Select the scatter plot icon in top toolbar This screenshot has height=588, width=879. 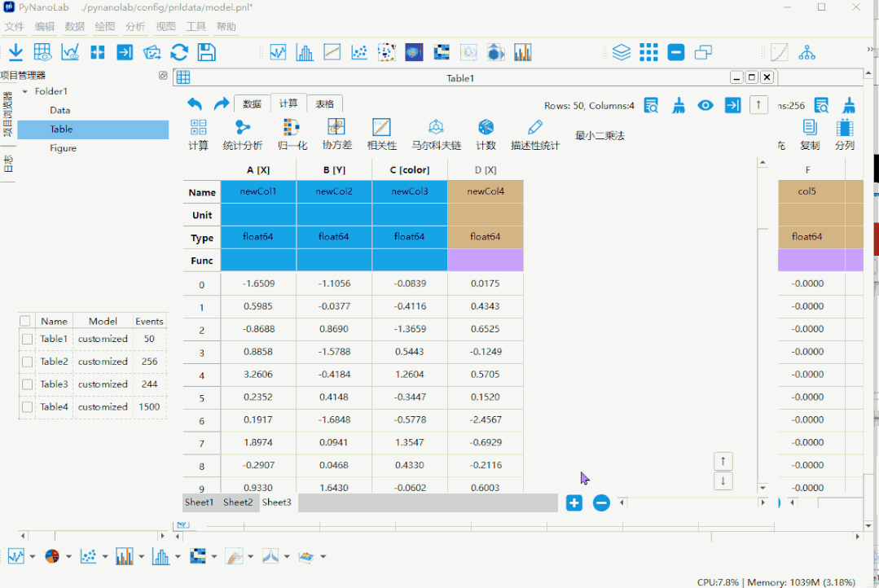coord(359,52)
